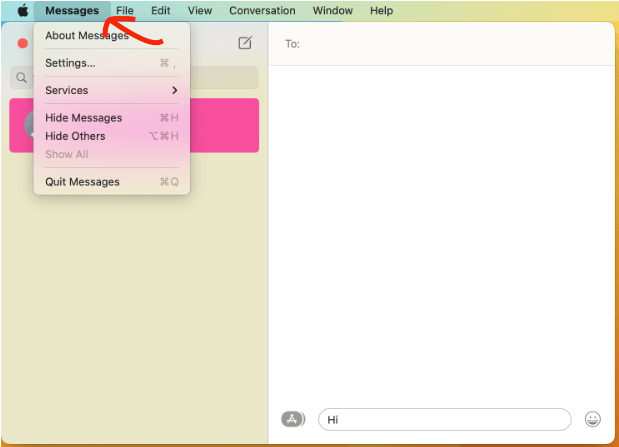
Task: Click the search magnifier icon
Action: click(x=21, y=77)
